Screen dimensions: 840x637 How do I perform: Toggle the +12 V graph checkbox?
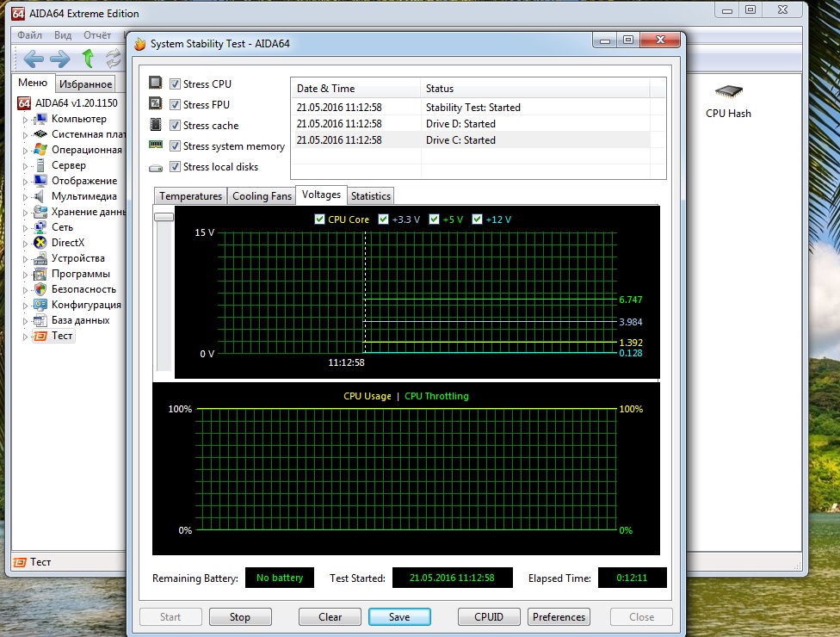coord(478,220)
